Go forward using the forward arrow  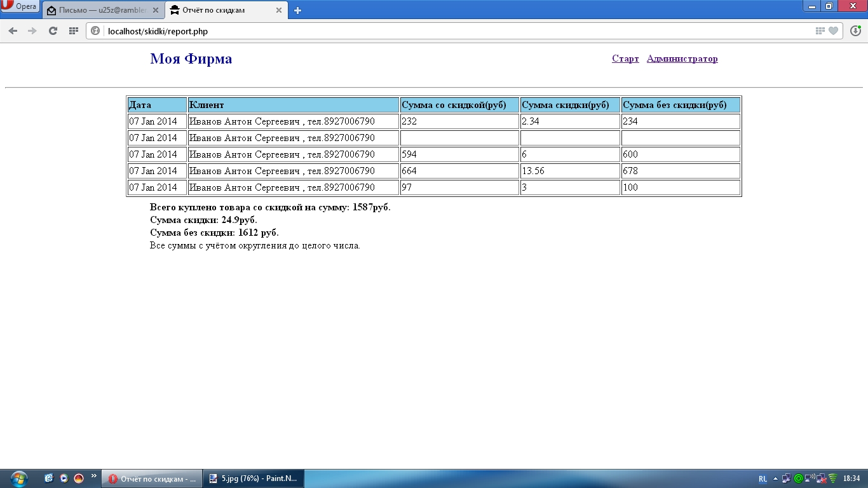pos(32,30)
